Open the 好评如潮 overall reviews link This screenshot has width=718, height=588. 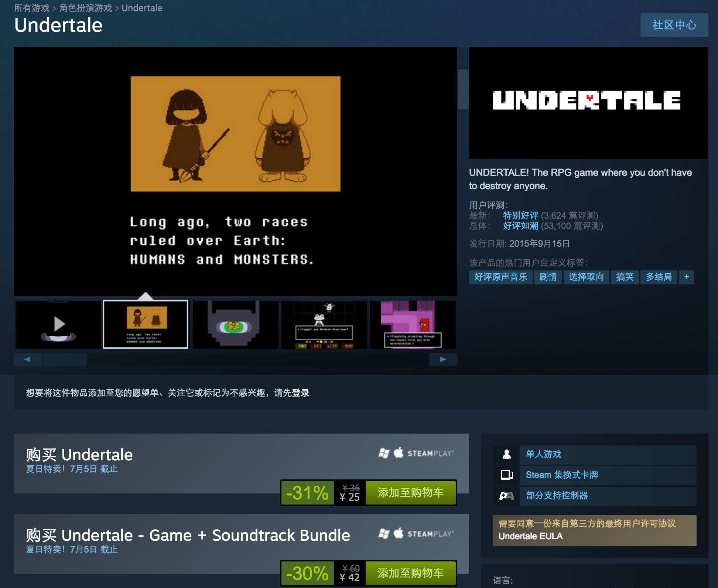coord(520,226)
